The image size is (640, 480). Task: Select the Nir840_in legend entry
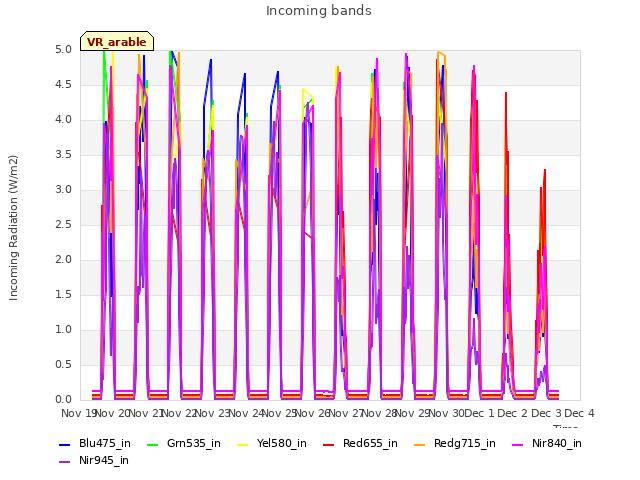pyautogui.click(x=547, y=443)
